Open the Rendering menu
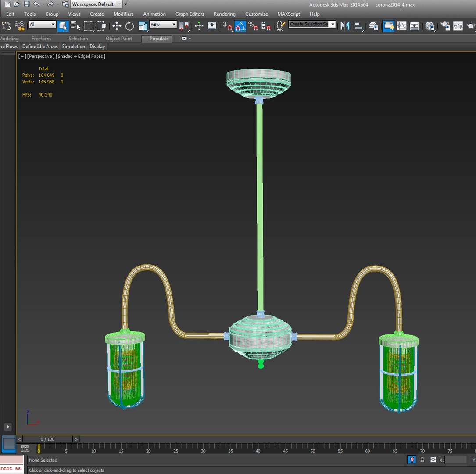This screenshot has width=476, height=474. pyautogui.click(x=224, y=14)
